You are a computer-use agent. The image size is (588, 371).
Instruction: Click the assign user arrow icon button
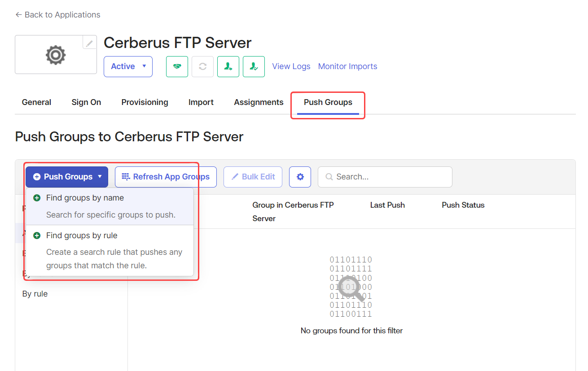pos(228,66)
